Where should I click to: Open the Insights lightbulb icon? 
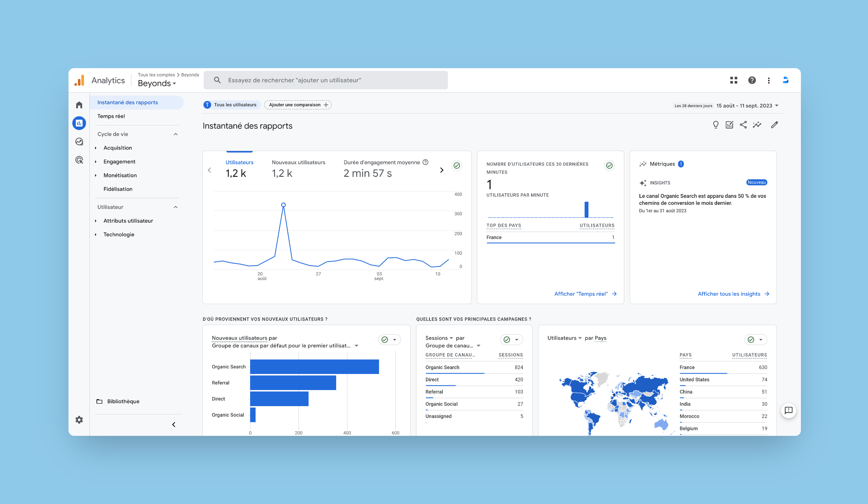click(x=715, y=125)
